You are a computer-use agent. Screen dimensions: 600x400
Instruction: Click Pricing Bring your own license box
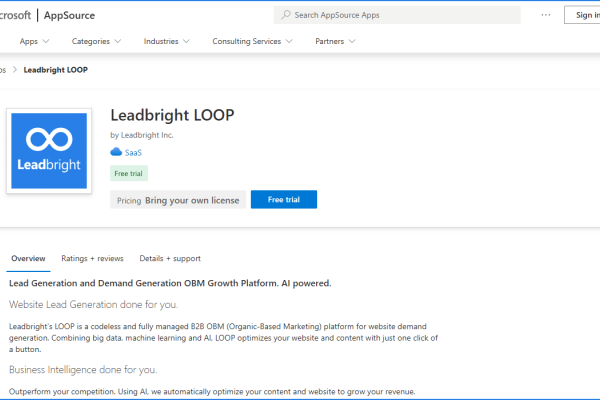coord(178,200)
